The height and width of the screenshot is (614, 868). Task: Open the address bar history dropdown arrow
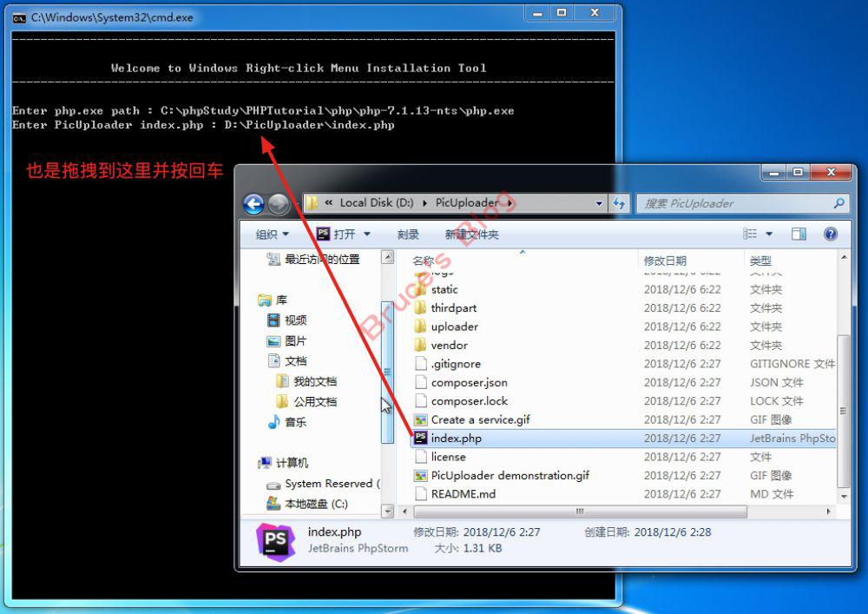pos(600,203)
